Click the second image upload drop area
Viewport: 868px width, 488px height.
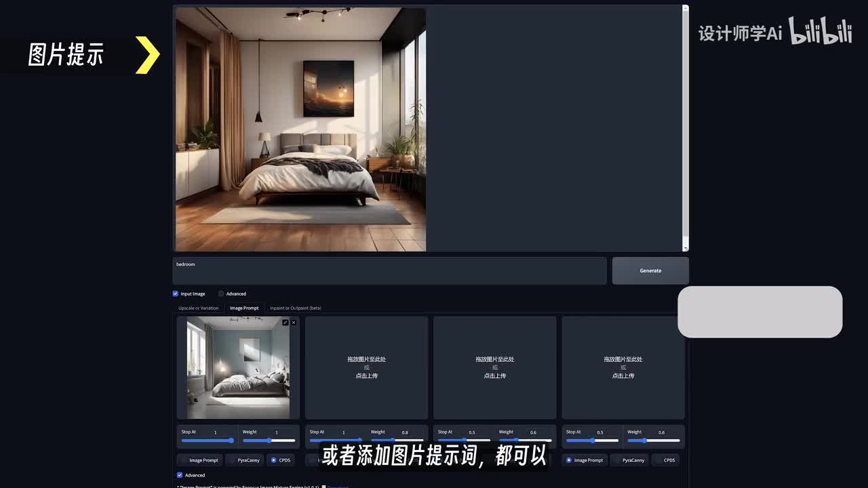tap(366, 367)
